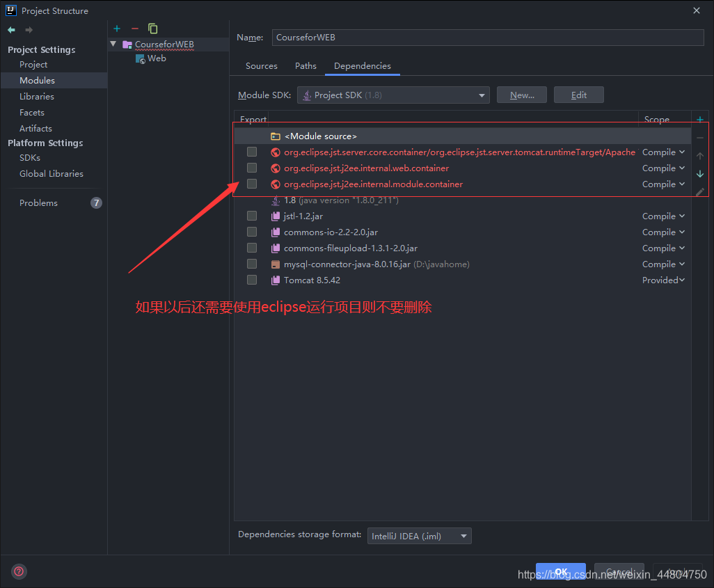Show the Problems list
This screenshot has height=588, width=714.
pyautogui.click(x=39, y=202)
